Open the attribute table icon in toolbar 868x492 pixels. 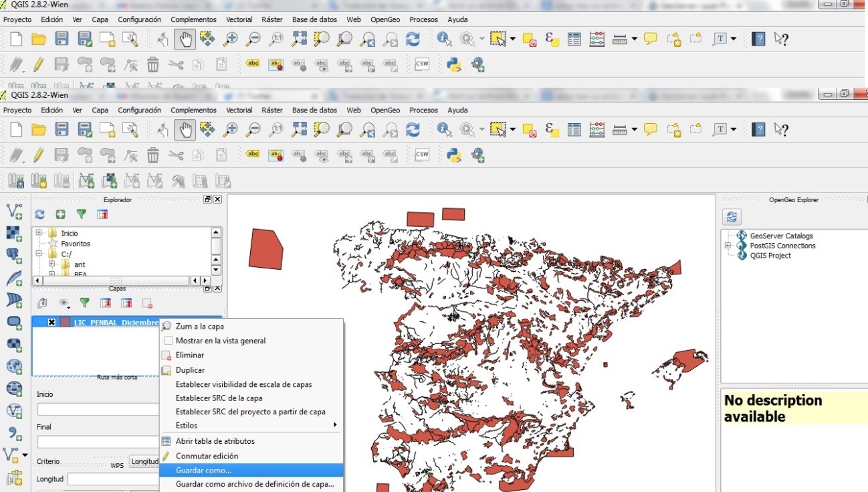(573, 129)
